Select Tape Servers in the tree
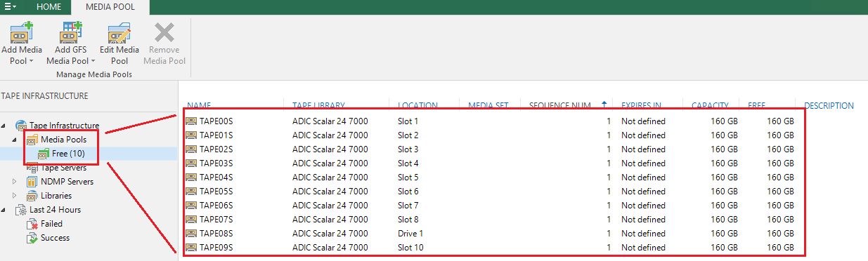 [x=64, y=168]
